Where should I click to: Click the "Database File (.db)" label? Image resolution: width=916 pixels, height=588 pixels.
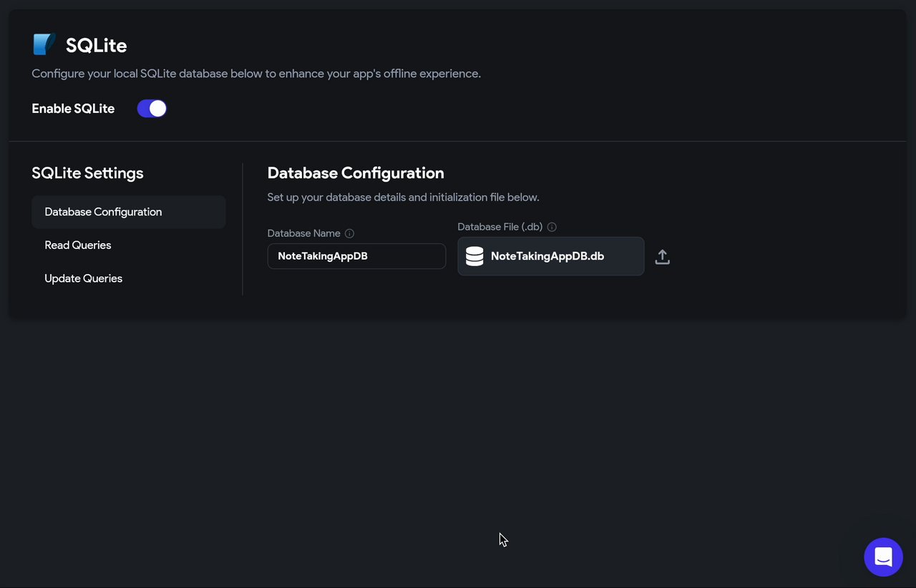(500, 227)
